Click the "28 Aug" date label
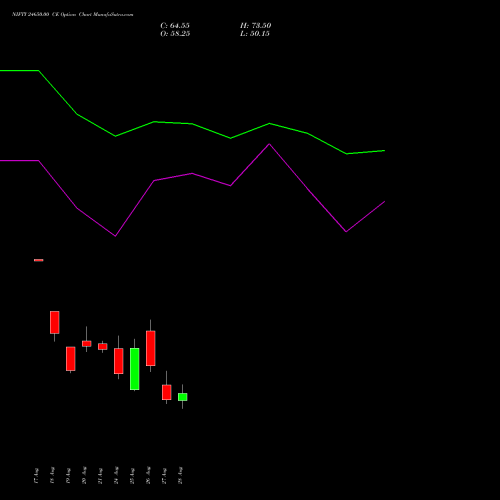 180,476
